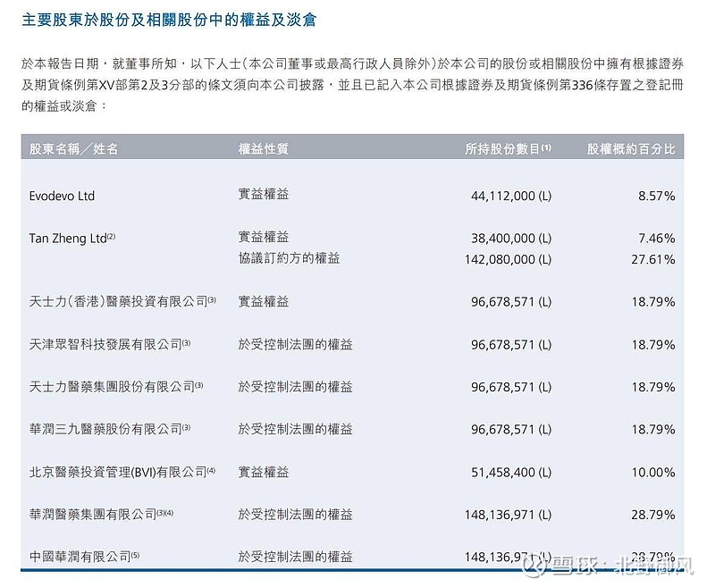Click shareholder 北京醫藥投資管理(BVI)有限公司

pyautogui.click(x=122, y=472)
